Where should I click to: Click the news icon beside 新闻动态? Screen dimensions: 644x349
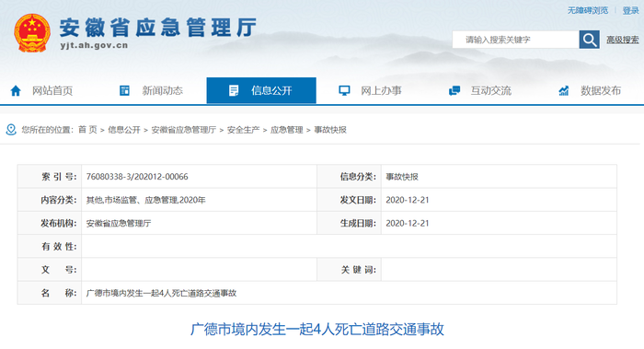(124, 90)
